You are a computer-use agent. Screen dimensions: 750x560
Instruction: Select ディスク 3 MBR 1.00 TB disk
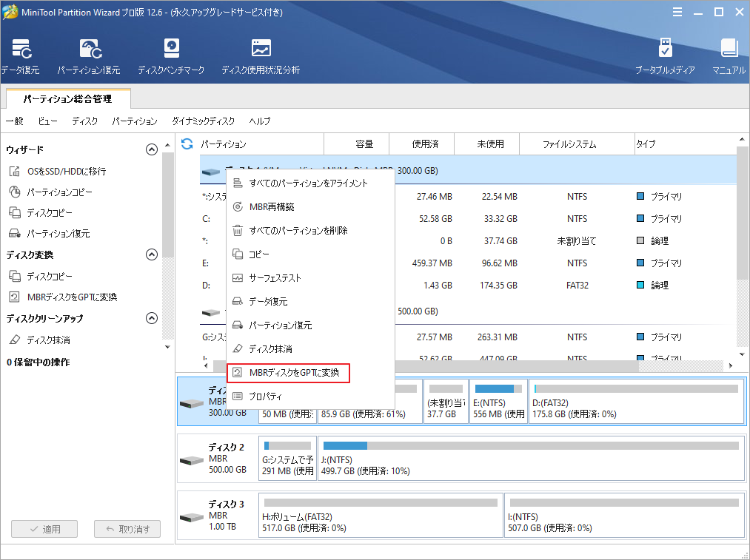(218, 516)
